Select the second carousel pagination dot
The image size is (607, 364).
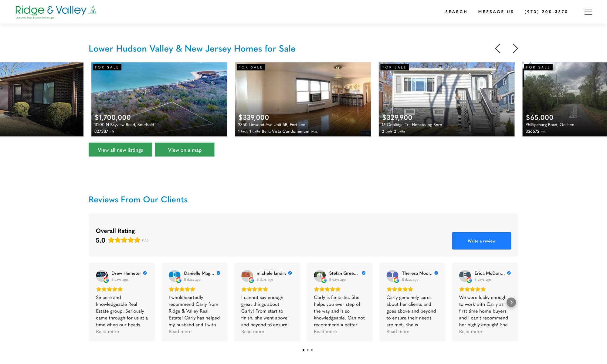[x=308, y=350]
